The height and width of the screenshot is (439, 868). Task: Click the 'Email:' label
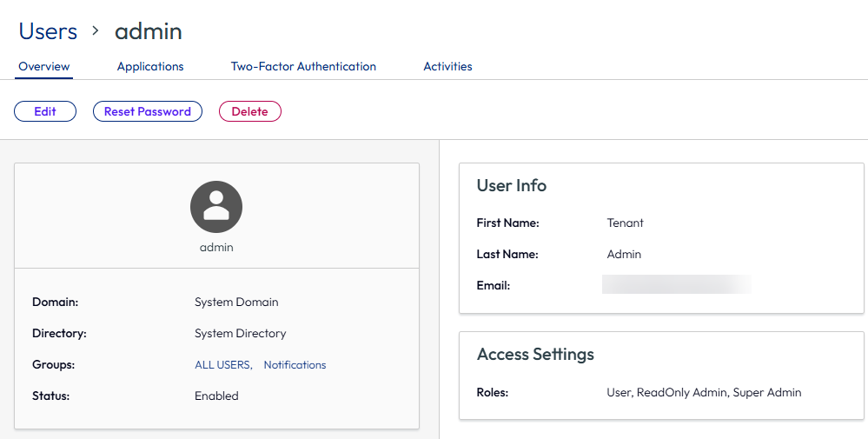(494, 286)
